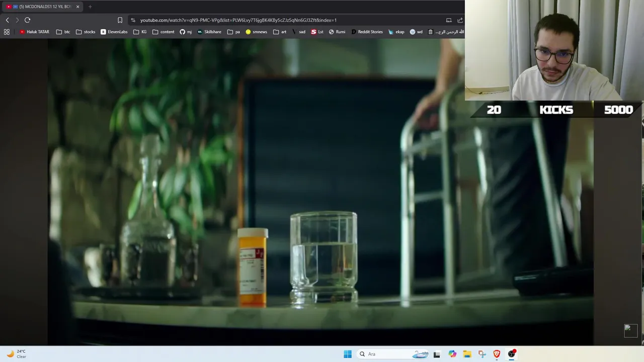Open the mj GitHub bookmark
Screen dimensions: 644x362
[186, 32]
